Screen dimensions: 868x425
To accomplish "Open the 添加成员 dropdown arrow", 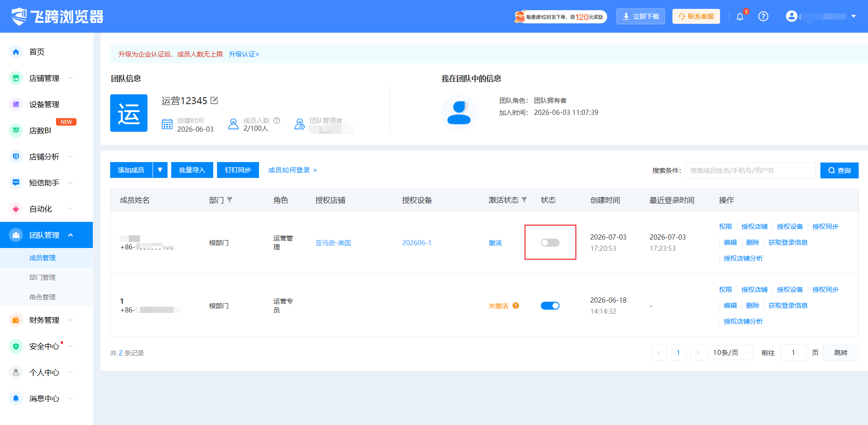I will click(160, 170).
